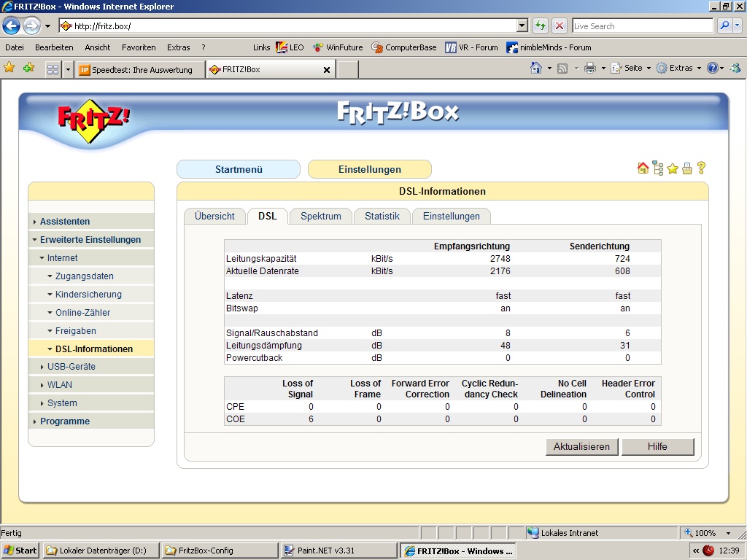Open WinFuture link in Links bar
Image resolution: width=747 pixels, height=560 pixels.
point(338,47)
